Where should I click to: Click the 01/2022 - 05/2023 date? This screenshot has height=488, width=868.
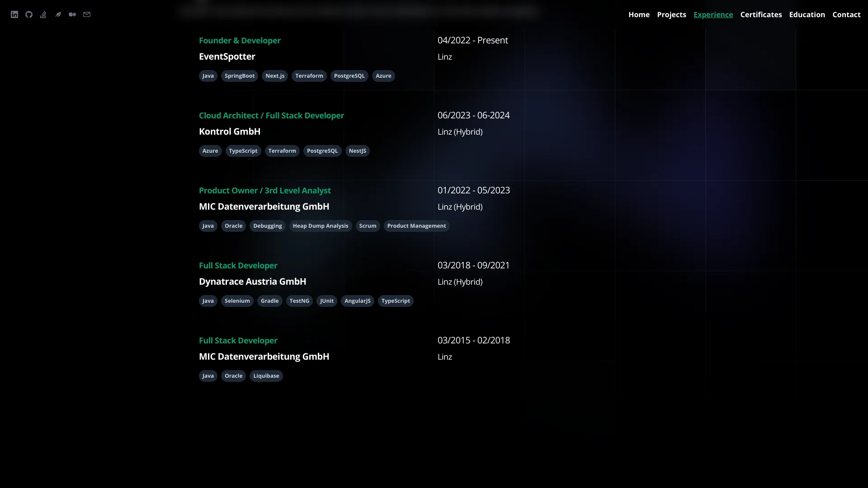(473, 190)
